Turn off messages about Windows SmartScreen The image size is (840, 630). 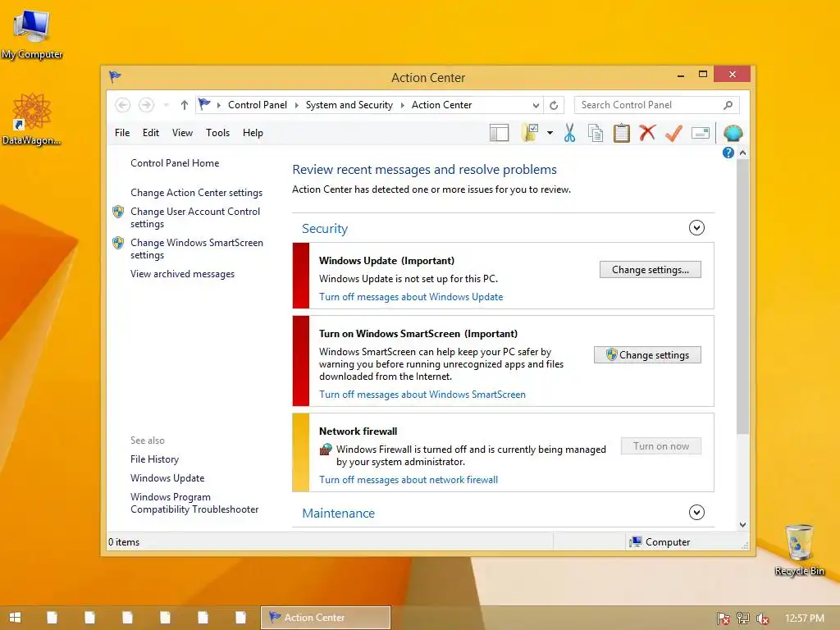[x=422, y=395]
